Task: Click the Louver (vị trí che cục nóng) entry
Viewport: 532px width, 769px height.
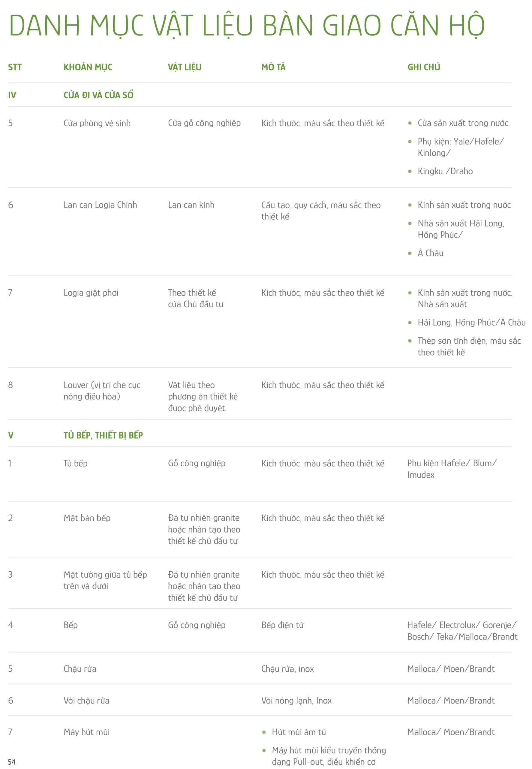Action: click(102, 391)
